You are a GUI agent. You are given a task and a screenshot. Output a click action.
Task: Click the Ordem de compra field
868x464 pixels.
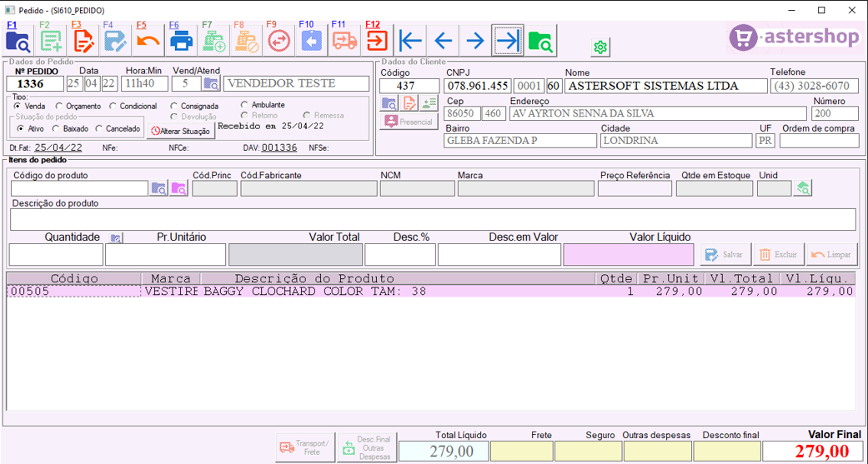[x=820, y=141]
